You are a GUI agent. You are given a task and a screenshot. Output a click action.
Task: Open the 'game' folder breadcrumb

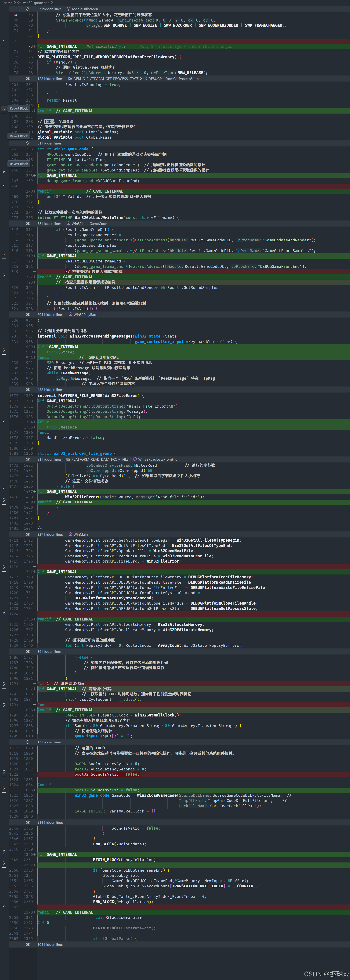click(x=8, y=3)
